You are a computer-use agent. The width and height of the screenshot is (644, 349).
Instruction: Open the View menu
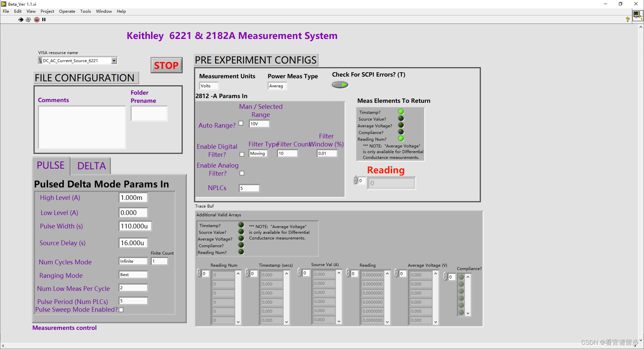pyautogui.click(x=31, y=11)
